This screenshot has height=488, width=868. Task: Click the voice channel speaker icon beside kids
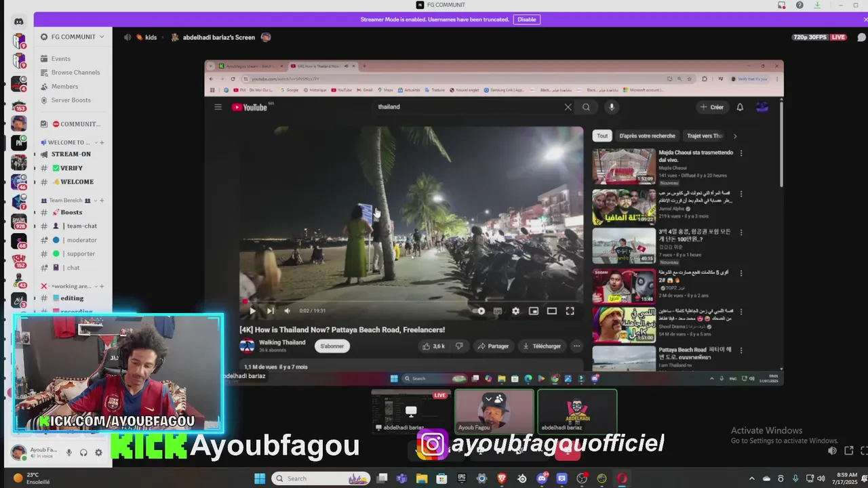(127, 37)
